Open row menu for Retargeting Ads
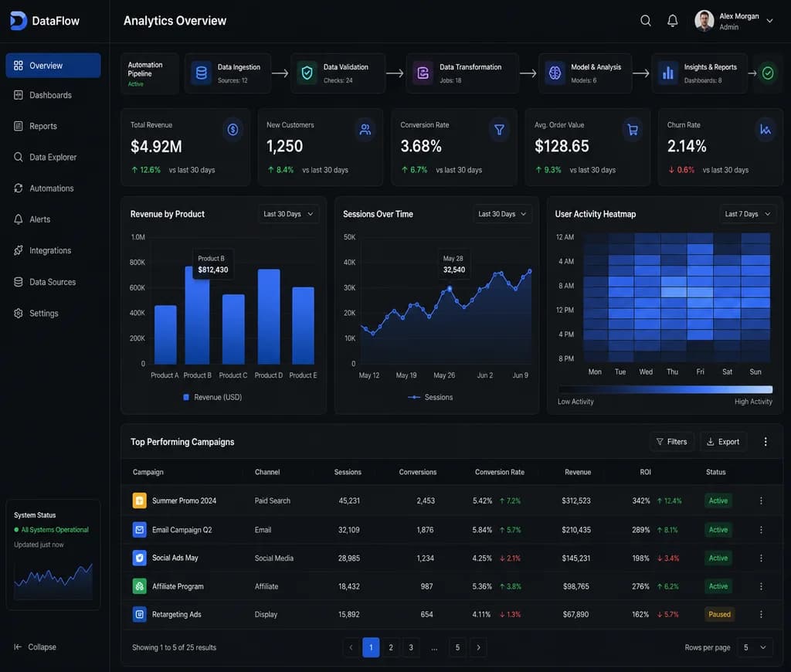 tap(761, 614)
